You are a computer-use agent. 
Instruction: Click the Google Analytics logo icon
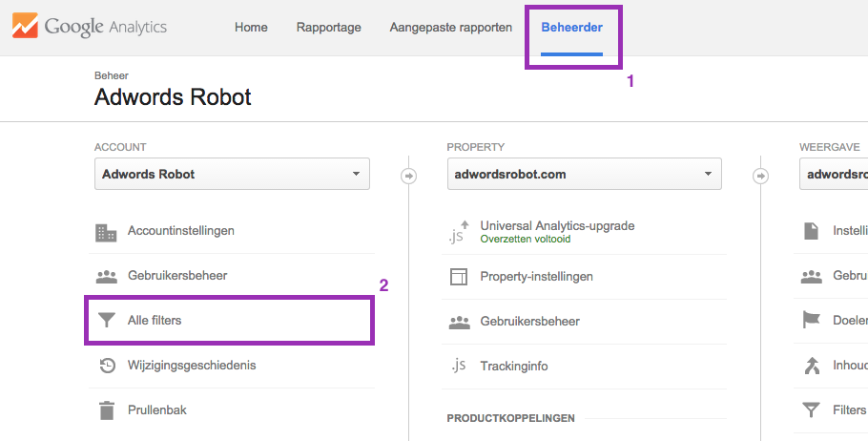coord(26,26)
